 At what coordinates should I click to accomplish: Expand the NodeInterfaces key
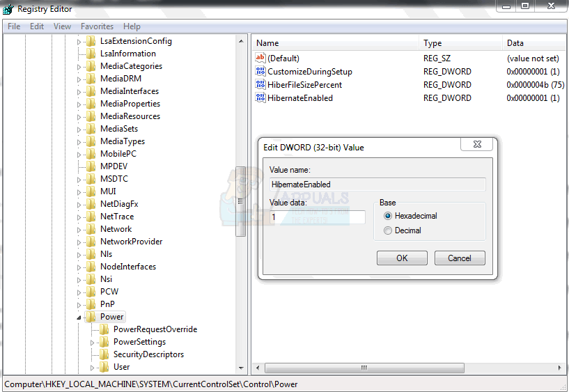click(79, 267)
